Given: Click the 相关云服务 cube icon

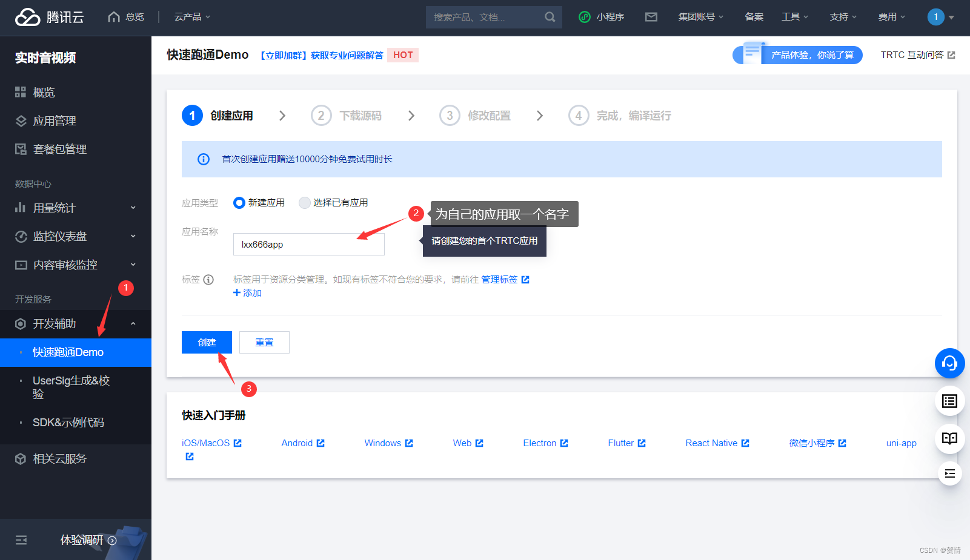Looking at the screenshot, I should point(21,459).
